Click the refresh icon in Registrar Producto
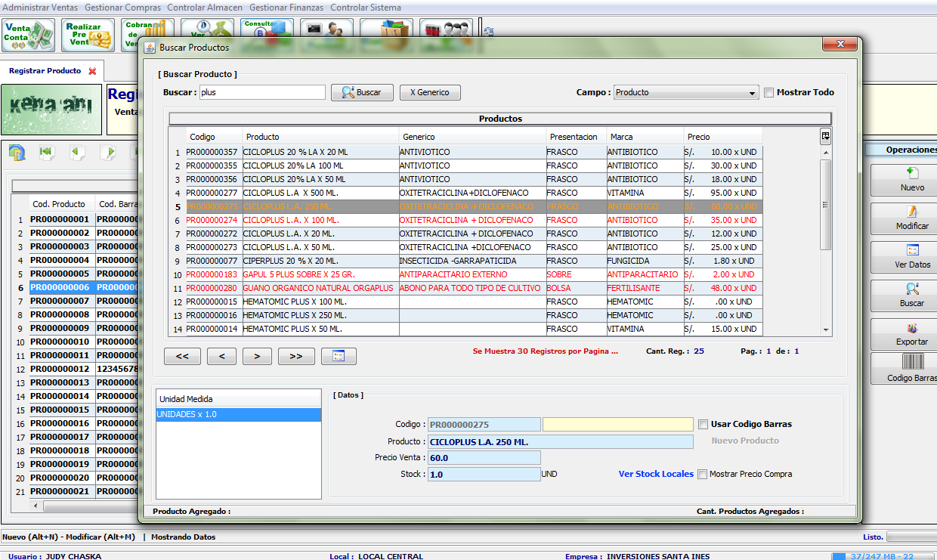 click(x=17, y=153)
